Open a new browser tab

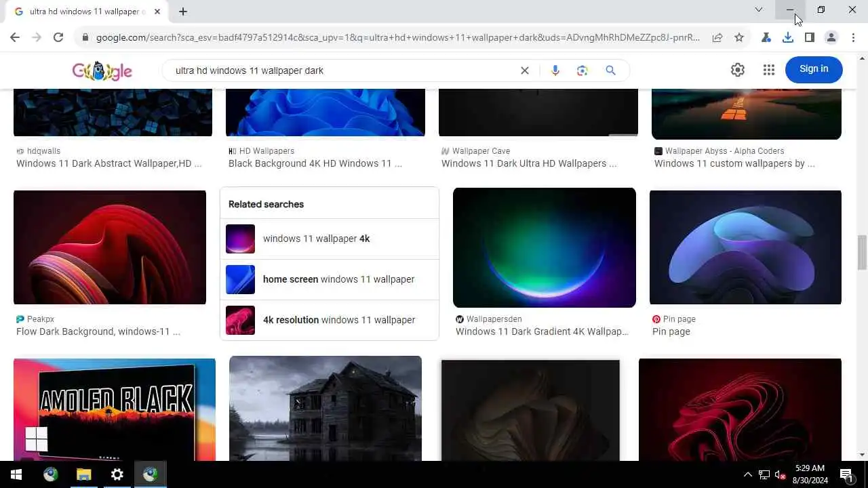tap(183, 12)
